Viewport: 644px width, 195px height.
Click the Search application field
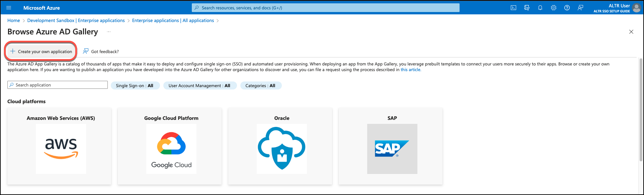(58, 85)
